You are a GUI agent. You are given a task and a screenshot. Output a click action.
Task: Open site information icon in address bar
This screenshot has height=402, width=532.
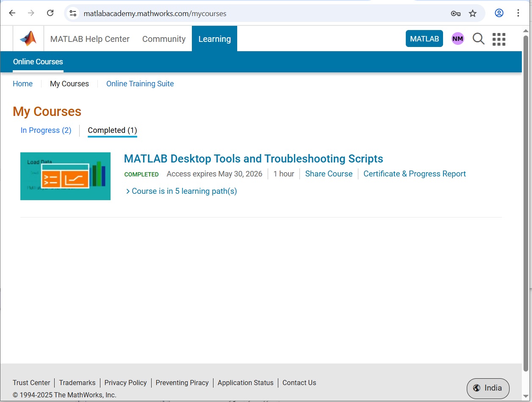[x=73, y=13]
